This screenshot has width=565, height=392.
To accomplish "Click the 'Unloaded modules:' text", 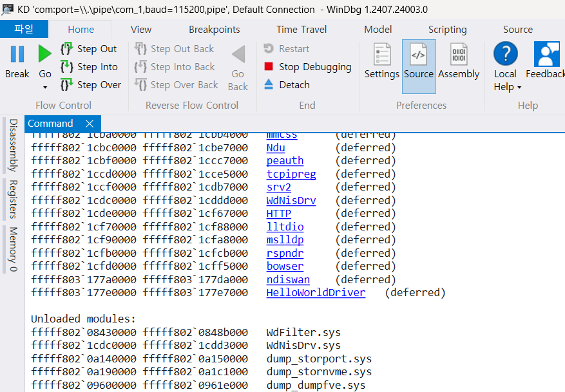I will pos(83,319).
